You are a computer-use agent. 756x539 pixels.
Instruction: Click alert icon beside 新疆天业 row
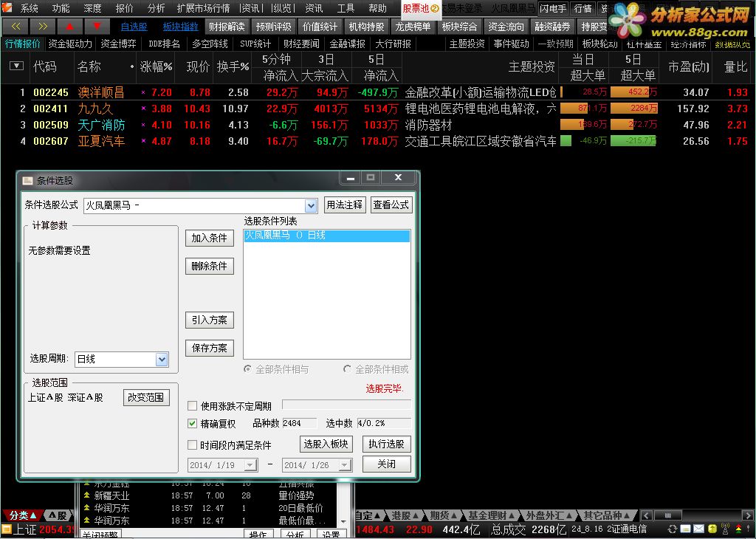[x=87, y=495]
